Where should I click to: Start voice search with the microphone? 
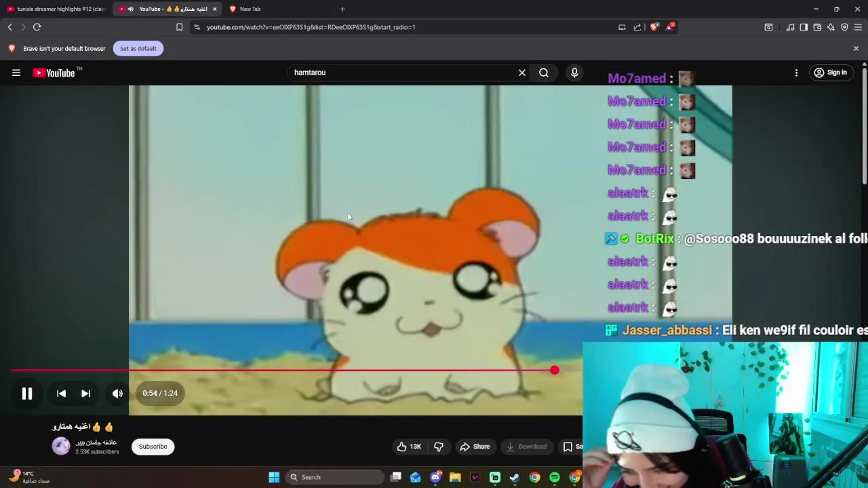[574, 73]
